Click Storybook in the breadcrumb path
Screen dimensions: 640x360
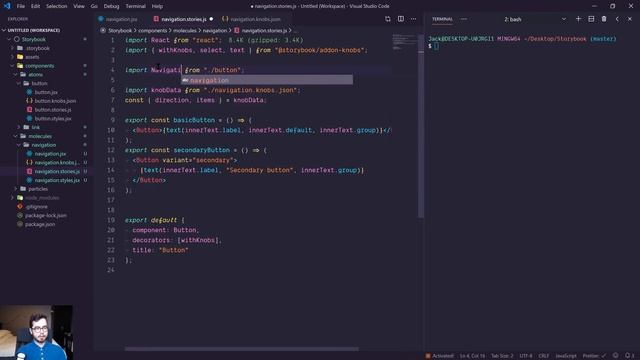click(x=120, y=30)
